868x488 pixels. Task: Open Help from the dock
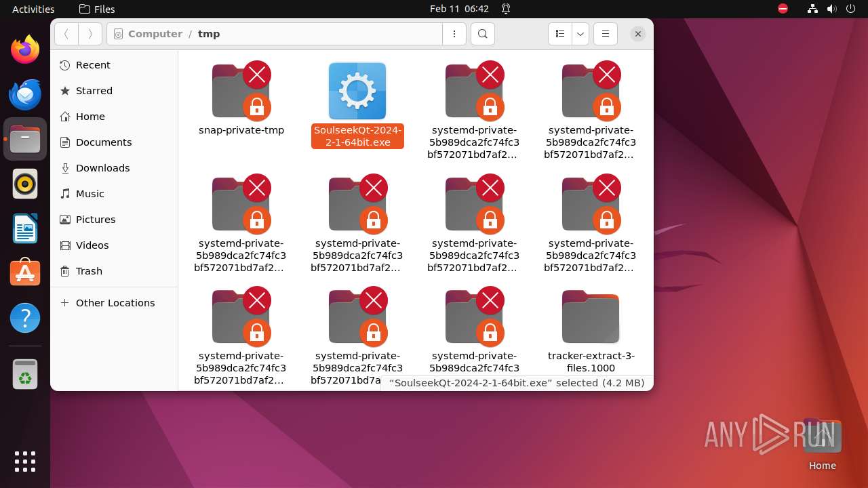(x=25, y=318)
